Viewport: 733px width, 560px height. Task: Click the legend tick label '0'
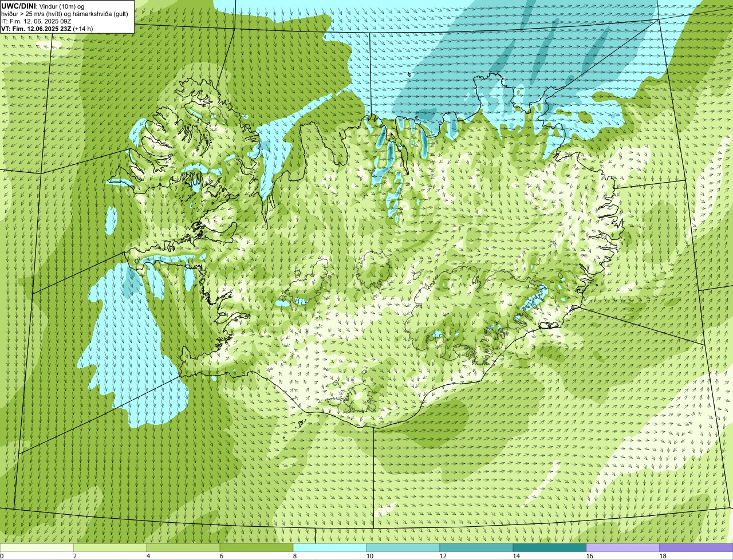(2, 556)
